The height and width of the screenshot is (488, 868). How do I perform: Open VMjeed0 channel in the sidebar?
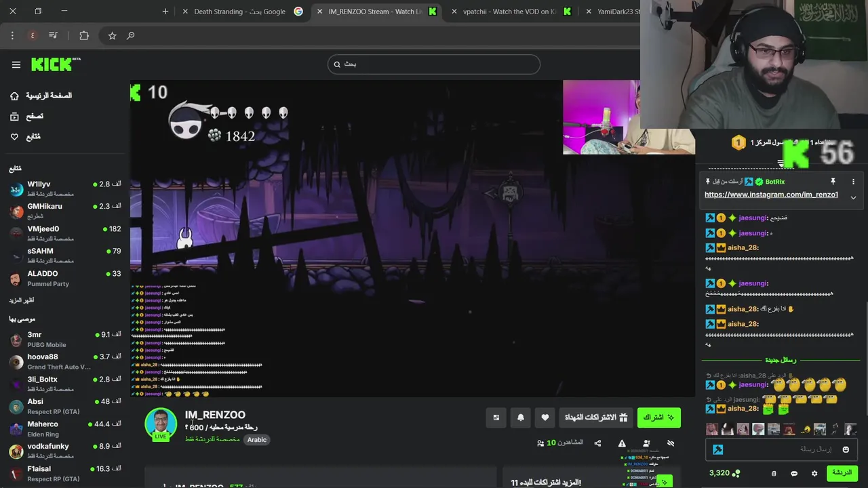pos(65,233)
